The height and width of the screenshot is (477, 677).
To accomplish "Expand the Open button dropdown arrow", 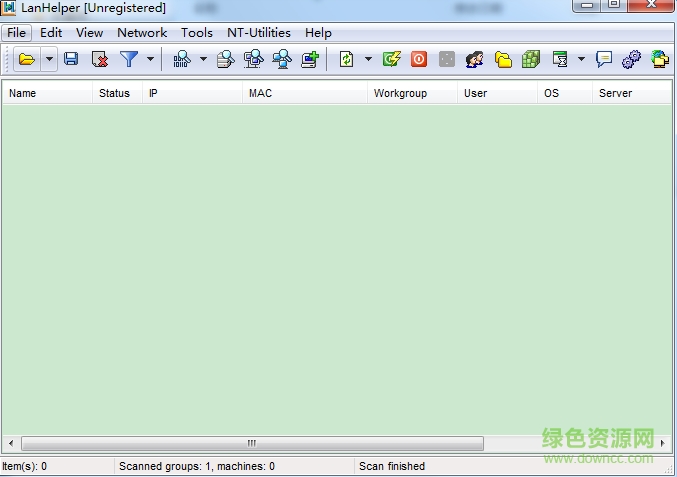I will (49, 59).
